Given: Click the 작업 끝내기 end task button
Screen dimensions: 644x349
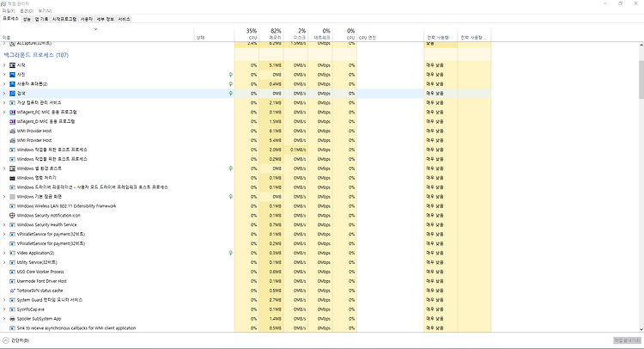Looking at the screenshot, I should 627,340.
